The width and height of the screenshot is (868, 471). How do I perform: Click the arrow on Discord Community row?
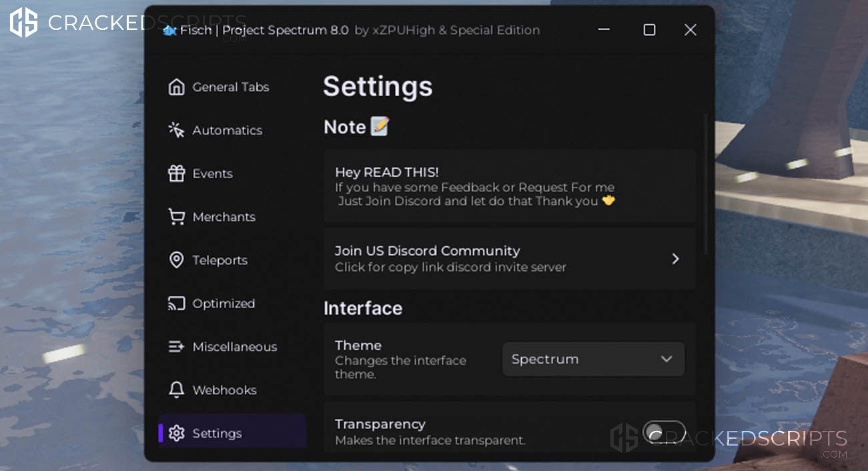pyautogui.click(x=675, y=259)
